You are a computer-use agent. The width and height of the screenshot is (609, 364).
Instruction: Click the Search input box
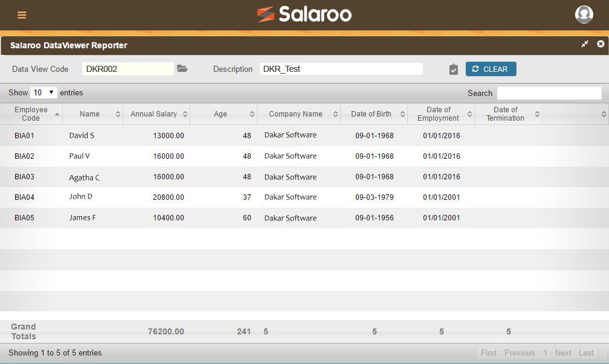pyautogui.click(x=549, y=93)
